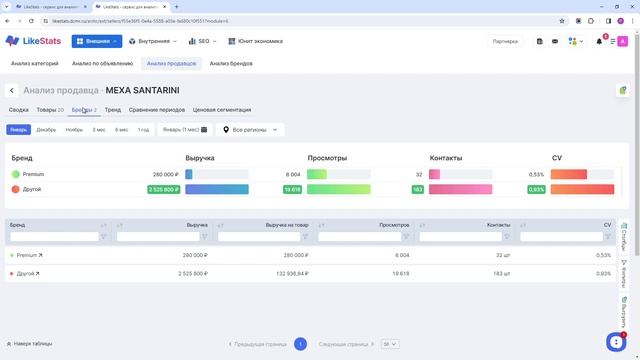Select the 3 мес period button

point(98,130)
